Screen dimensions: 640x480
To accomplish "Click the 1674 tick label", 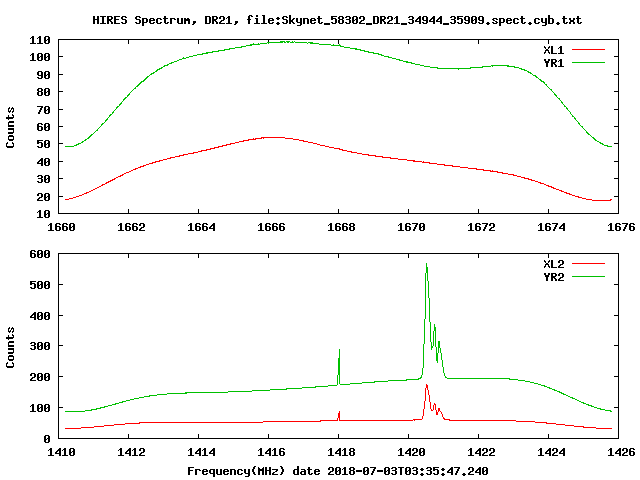I will coord(551,227).
